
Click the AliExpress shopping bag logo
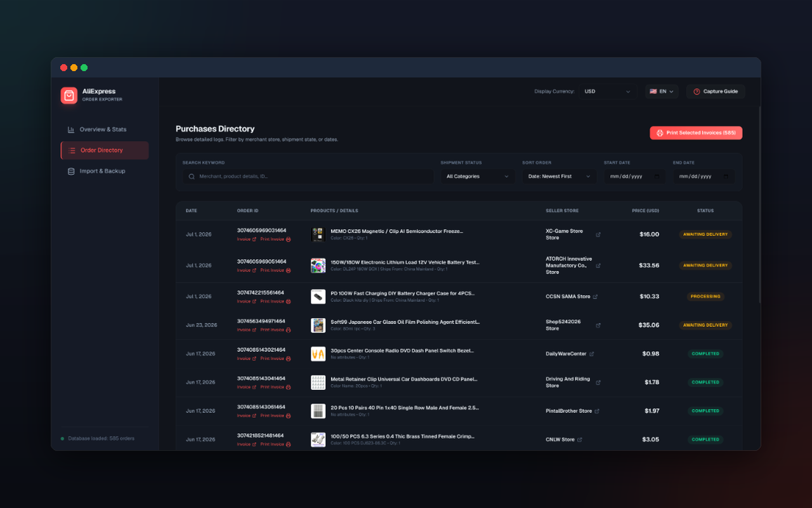[x=69, y=95]
